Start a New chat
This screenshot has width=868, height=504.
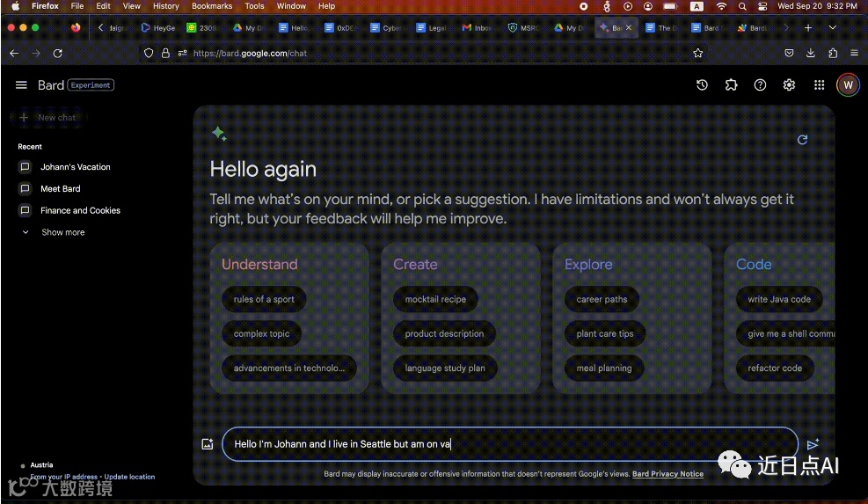tap(48, 117)
